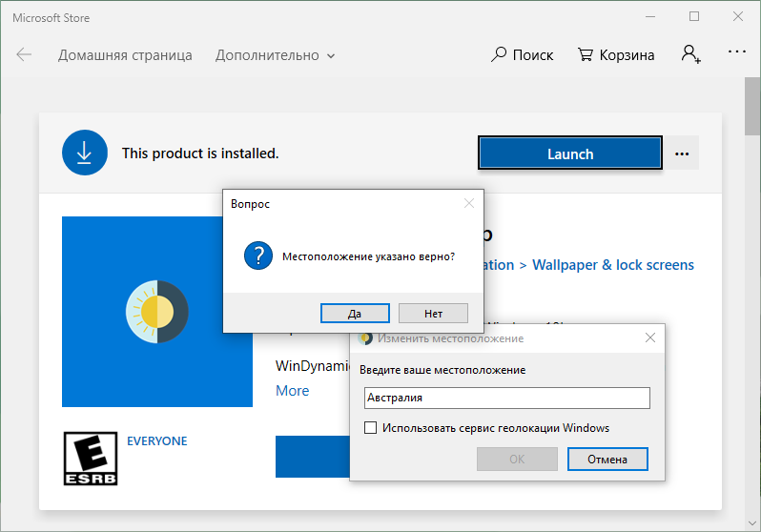This screenshot has width=761, height=532.
Task: Click the blue download arrow circle icon
Action: (85, 153)
